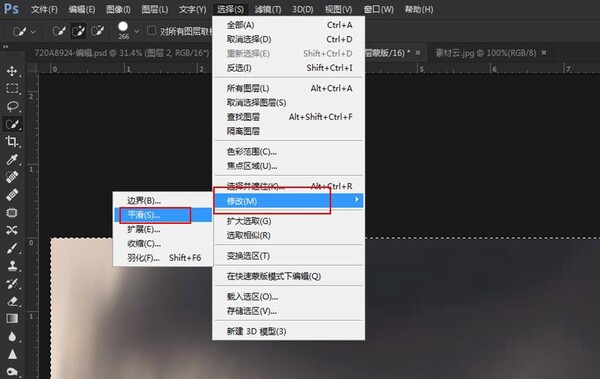Select the Rectangular Marquee tool
The height and width of the screenshot is (379, 600).
point(12,89)
